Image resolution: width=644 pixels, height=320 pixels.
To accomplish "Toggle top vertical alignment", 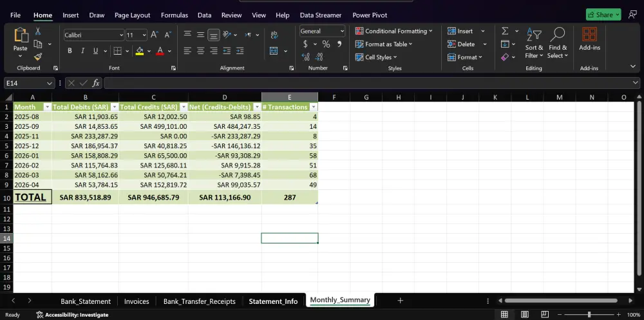I will [187, 35].
